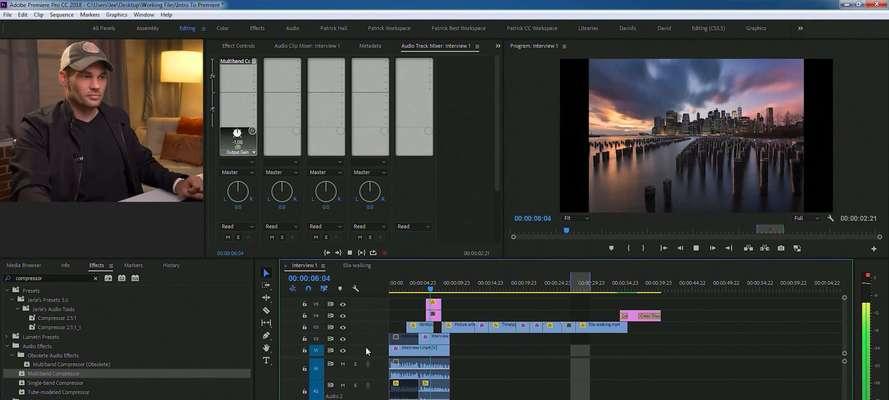Mute the Audio 2 track in timeline
889x400 pixels.
(x=342, y=386)
